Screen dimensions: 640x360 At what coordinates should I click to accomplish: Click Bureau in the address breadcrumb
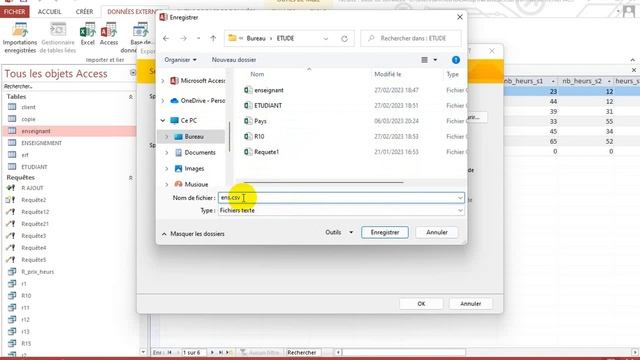click(256, 38)
